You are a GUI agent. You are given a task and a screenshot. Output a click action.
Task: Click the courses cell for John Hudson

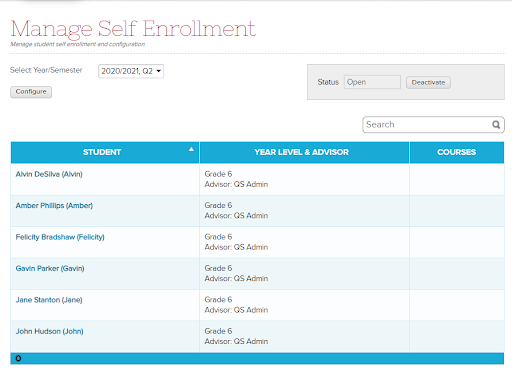[x=457, y=336]
